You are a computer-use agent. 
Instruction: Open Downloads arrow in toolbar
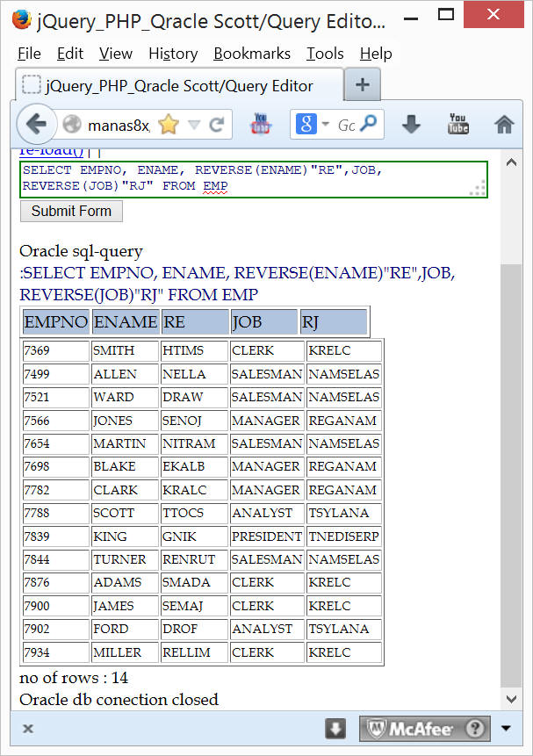coord(411,125)
